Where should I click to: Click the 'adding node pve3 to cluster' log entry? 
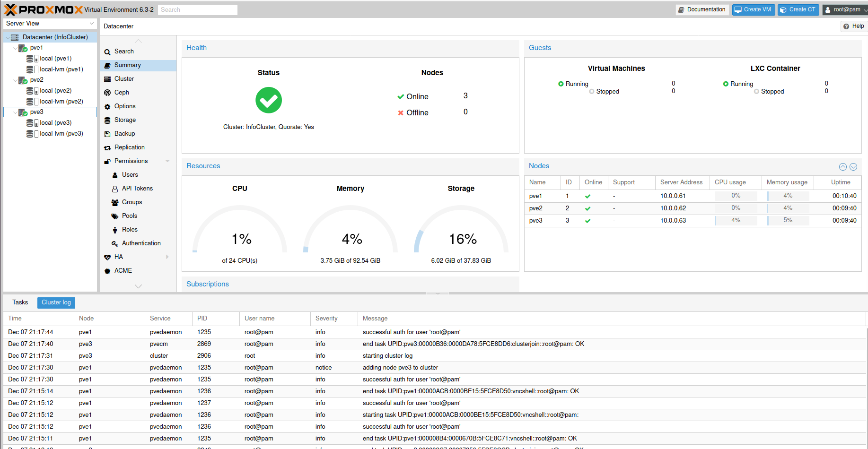[435, 368]
